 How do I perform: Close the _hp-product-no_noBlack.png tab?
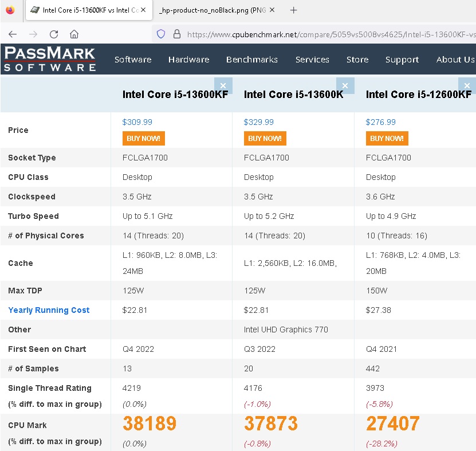click(272, 10)
